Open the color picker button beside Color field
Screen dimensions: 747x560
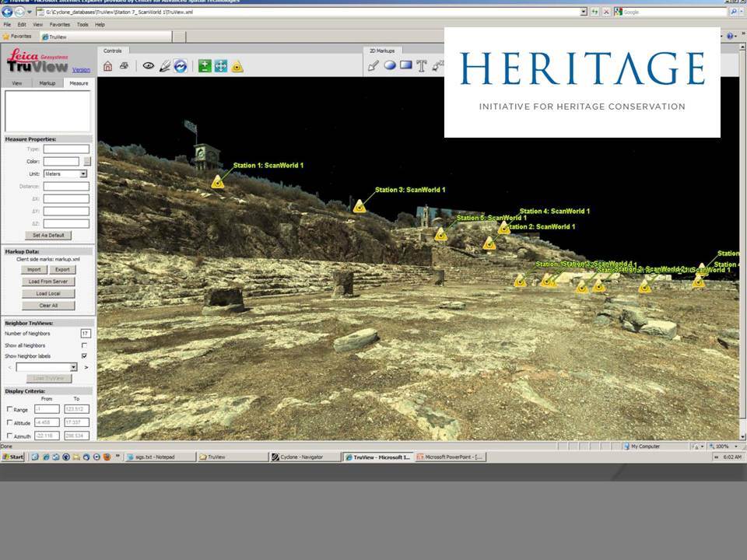[87, 162]
